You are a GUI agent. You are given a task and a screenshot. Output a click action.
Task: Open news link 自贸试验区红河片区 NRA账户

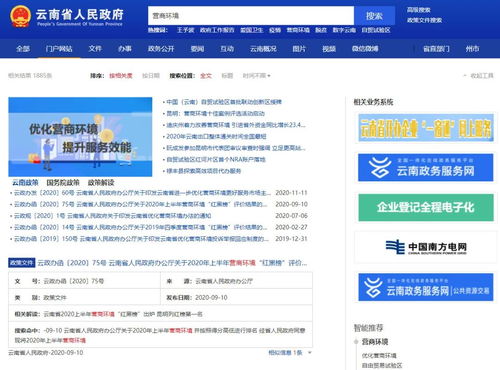click(216, 159)
